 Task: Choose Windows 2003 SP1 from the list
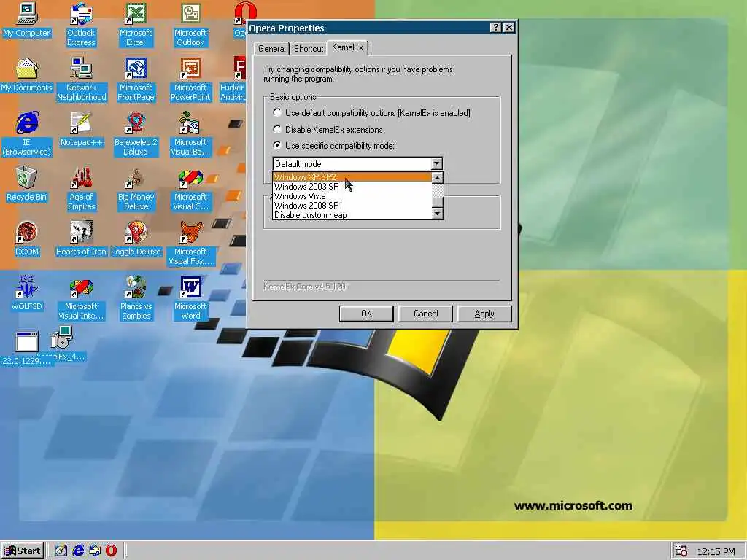tap(352, 187)
